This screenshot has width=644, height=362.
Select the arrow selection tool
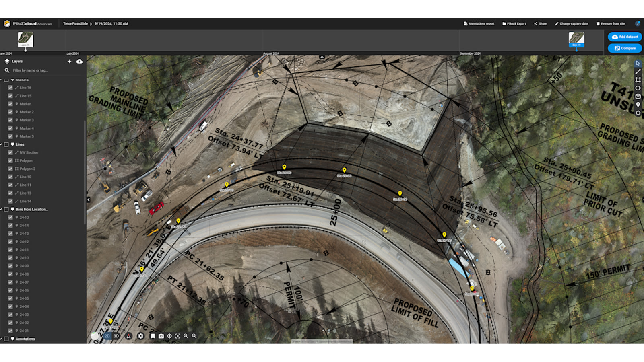[x=638, y=63]
